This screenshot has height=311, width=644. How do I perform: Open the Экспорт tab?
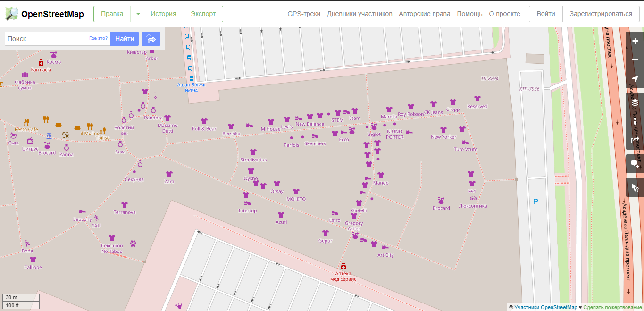coord(203,14)
